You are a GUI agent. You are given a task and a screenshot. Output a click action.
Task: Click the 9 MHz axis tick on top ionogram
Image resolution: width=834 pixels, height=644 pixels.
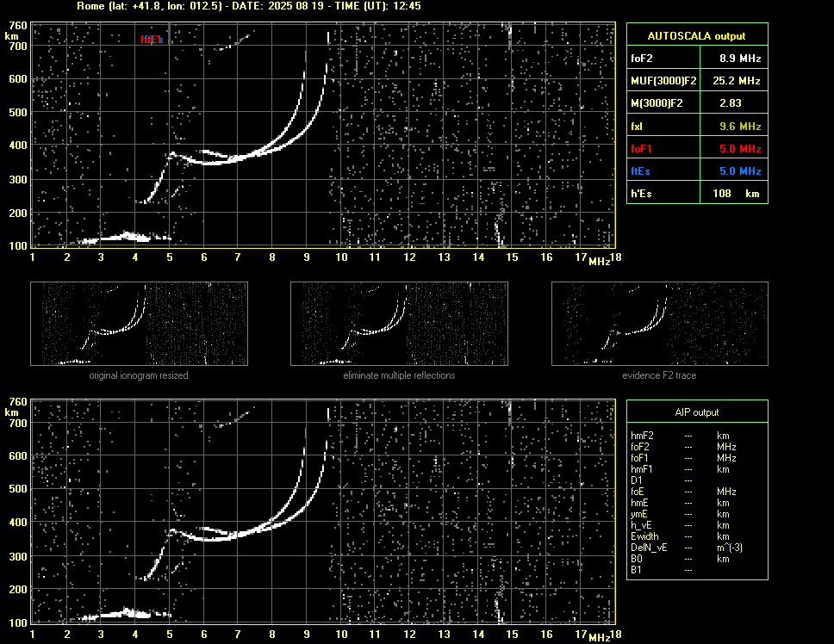[x=307, y=257]
